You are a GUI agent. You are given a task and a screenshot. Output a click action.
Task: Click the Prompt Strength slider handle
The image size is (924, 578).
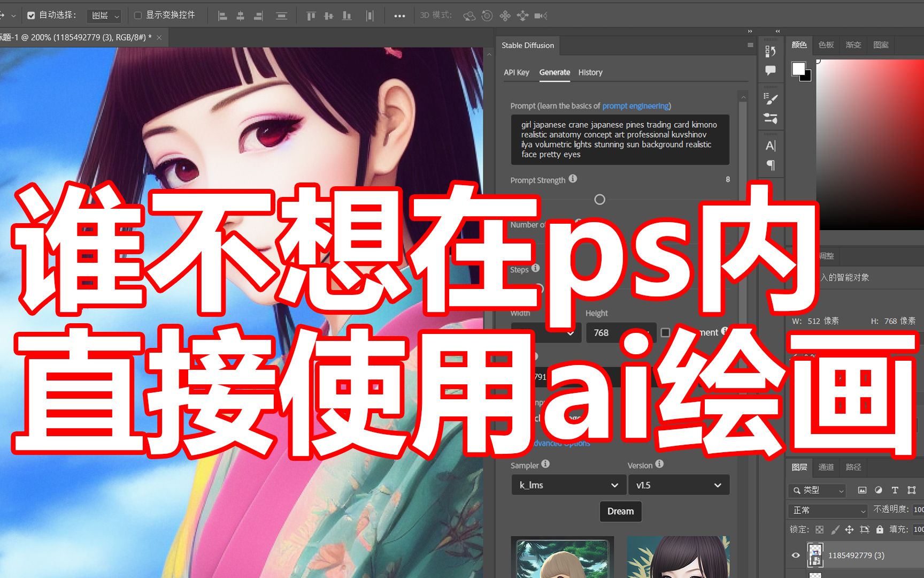click(x=599, y=200)
